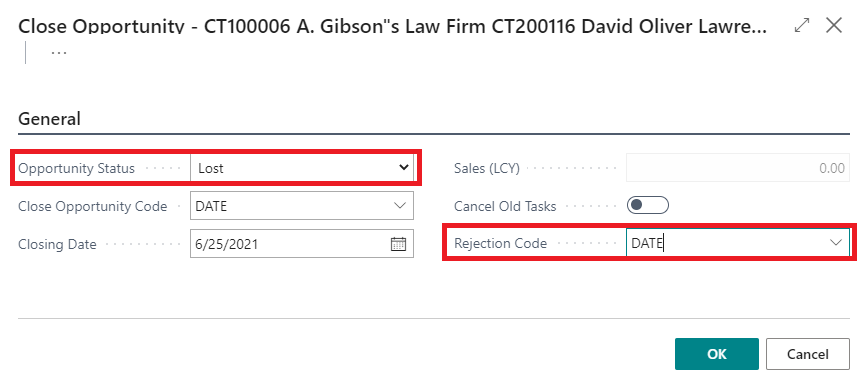This screenshot has height=377, width=862.
Task: Expand the Rejection Code lookup chevron
Action: (836, 243)
